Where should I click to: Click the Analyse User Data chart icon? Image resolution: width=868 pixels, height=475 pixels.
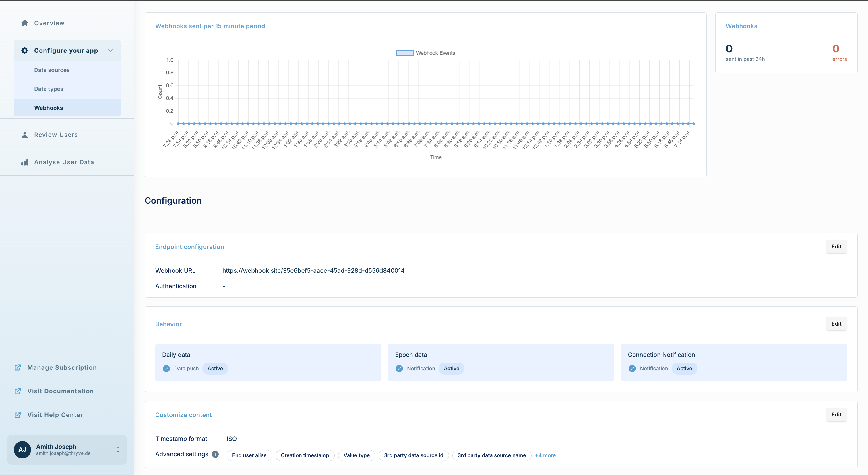(25, 162)
